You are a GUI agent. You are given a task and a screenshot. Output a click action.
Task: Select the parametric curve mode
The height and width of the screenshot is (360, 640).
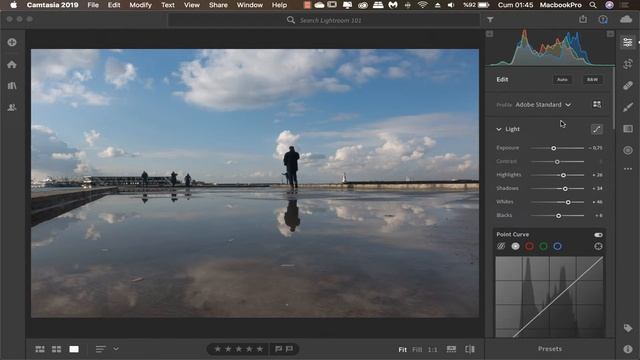click(501, 246)
